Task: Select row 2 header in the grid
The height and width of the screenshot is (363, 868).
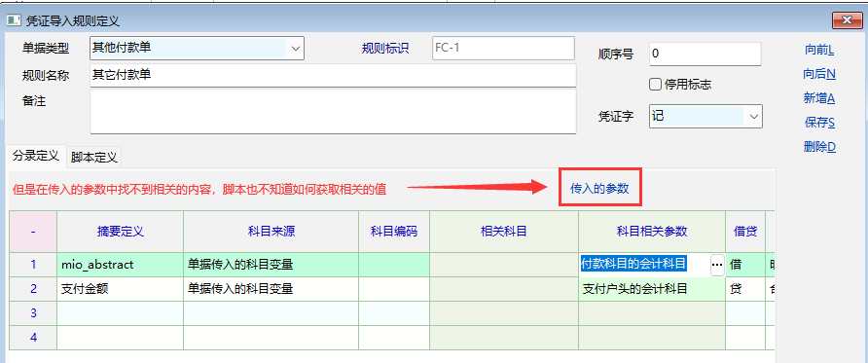Action: [33, 289]
